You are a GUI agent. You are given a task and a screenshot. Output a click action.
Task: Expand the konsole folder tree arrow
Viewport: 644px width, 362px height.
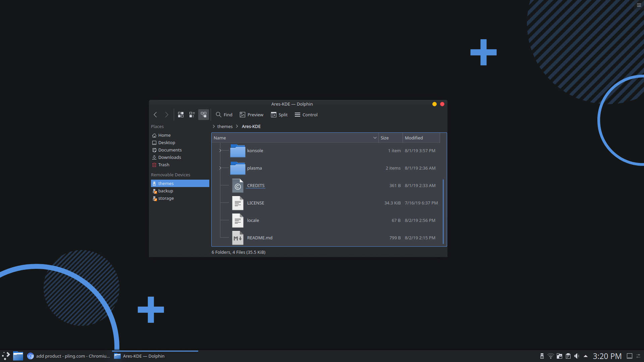coord(220,150)
